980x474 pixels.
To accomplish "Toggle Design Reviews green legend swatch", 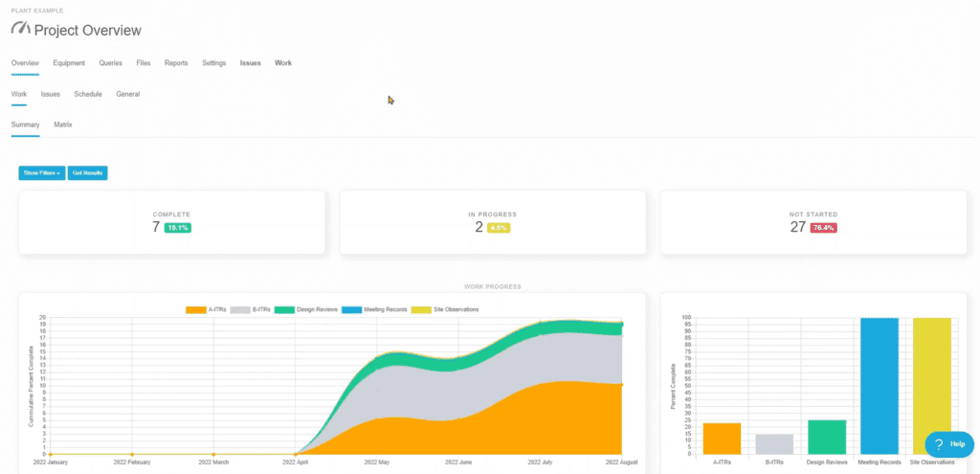I will pyautogui.click(x=284, y=309).
